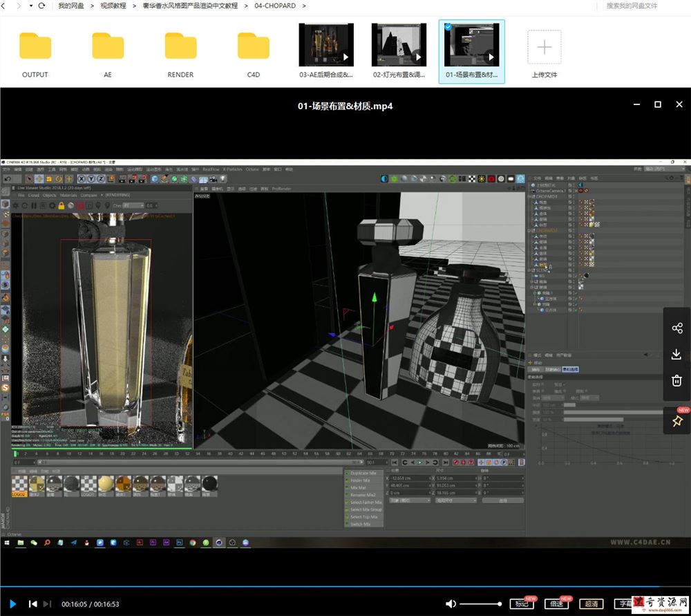Viewport: 691px width, 616px height.
Task: Open the Live Viewer Objects menu
Action: [49, 195]
